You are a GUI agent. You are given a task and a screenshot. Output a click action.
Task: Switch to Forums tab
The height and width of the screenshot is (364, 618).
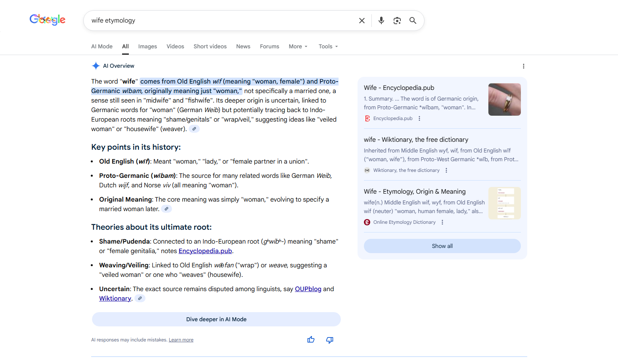pyautogui.click(x=270, y=46)
